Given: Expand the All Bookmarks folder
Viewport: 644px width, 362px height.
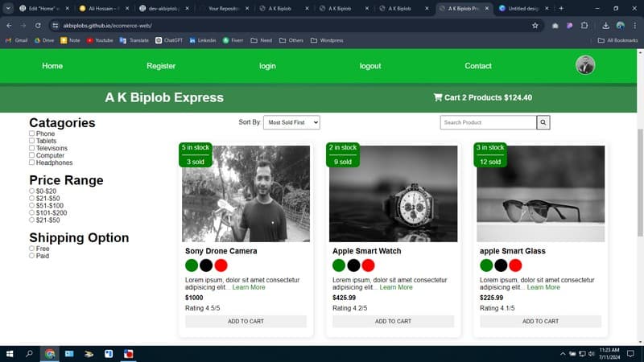Looking at the screenshot, I should [x=617, y=40].
